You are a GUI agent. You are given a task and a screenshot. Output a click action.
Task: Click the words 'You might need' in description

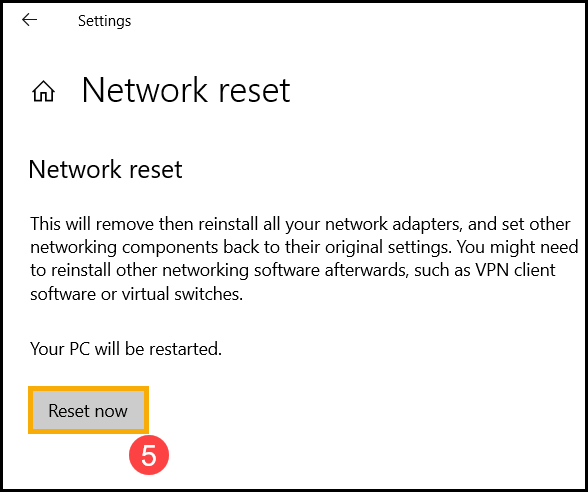tap(518, 248)
